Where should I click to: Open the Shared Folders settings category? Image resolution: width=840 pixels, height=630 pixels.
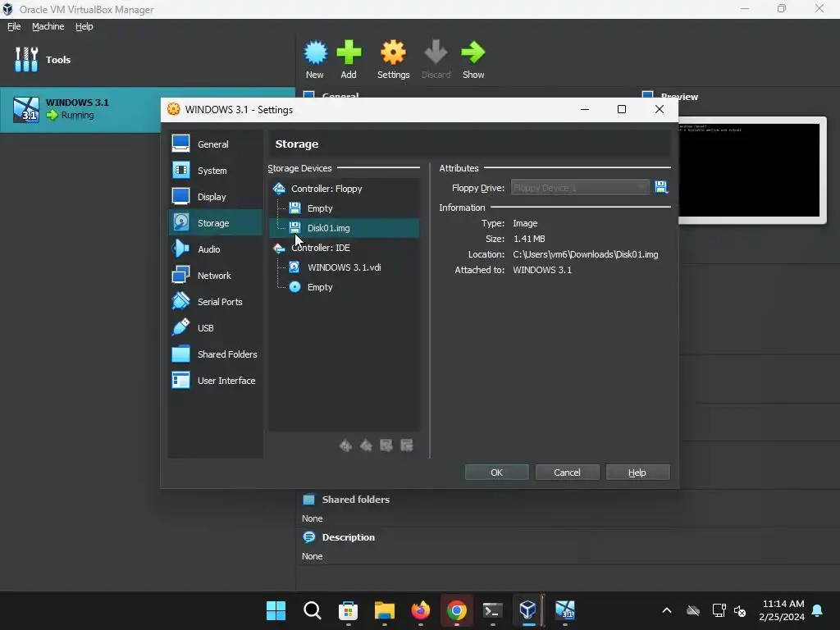point(216,354)
